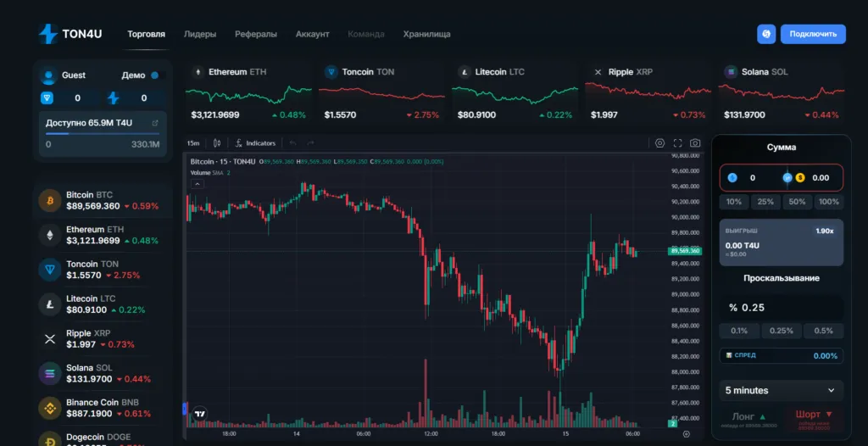Select 25% amount preset
868x446 pixels.
765,202
